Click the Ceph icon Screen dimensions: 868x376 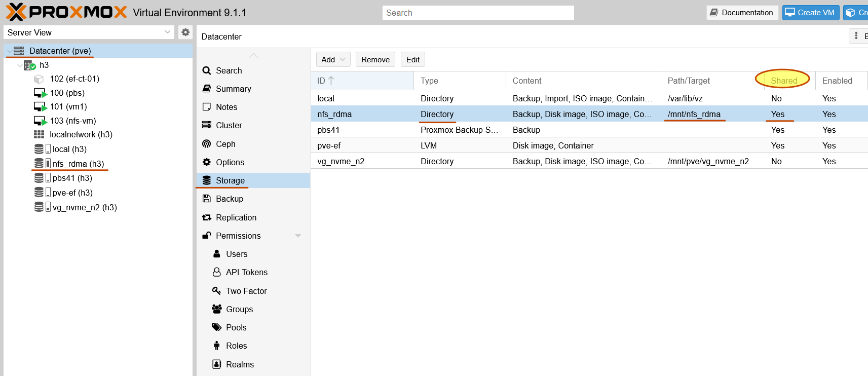(x=207, y=144)
